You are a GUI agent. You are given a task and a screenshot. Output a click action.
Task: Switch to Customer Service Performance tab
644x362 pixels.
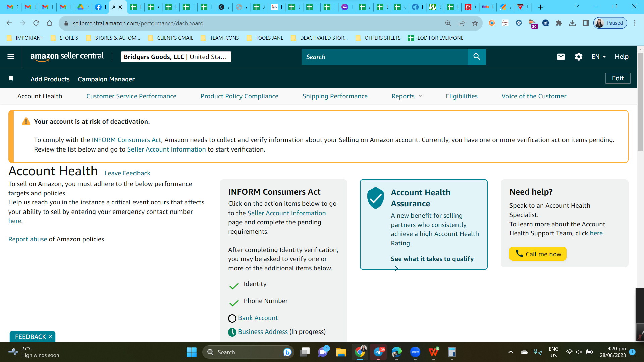[131, 96]
